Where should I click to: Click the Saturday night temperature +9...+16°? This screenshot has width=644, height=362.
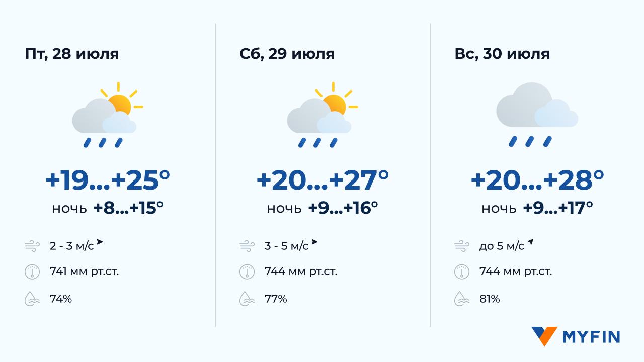342,208
